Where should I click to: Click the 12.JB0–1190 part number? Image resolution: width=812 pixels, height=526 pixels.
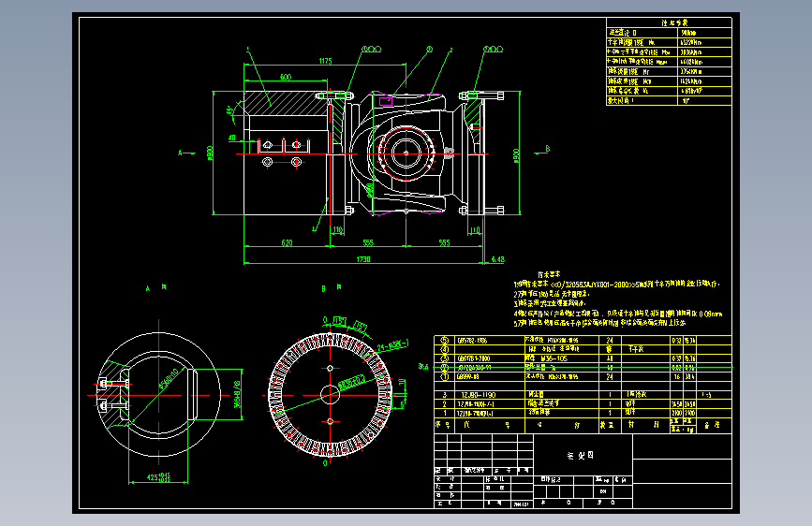point(479,395)
